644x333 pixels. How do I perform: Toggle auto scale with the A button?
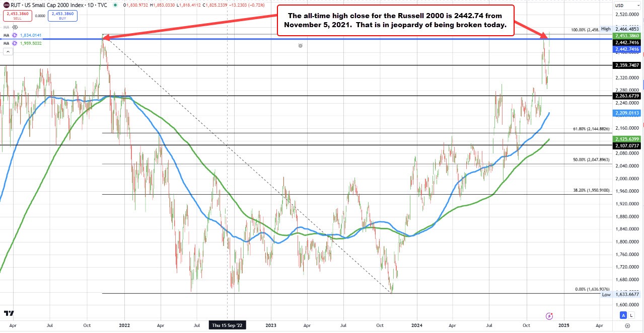tap(623, 315)
